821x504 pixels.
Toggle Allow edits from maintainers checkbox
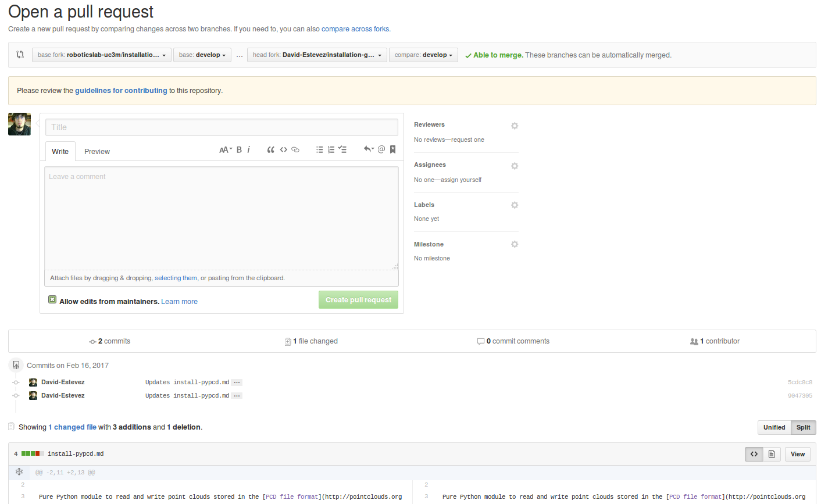(x=52, y=300)
